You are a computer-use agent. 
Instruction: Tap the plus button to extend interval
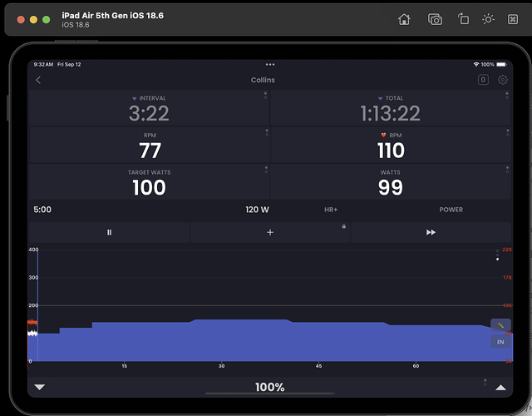click(x=270, y=232)
